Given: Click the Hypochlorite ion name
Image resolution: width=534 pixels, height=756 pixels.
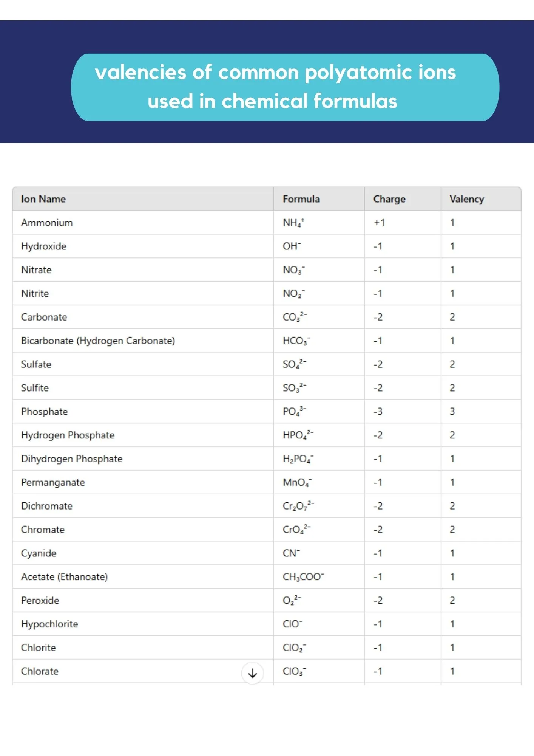Looking at the screenshot, I should tap(49, 624).
